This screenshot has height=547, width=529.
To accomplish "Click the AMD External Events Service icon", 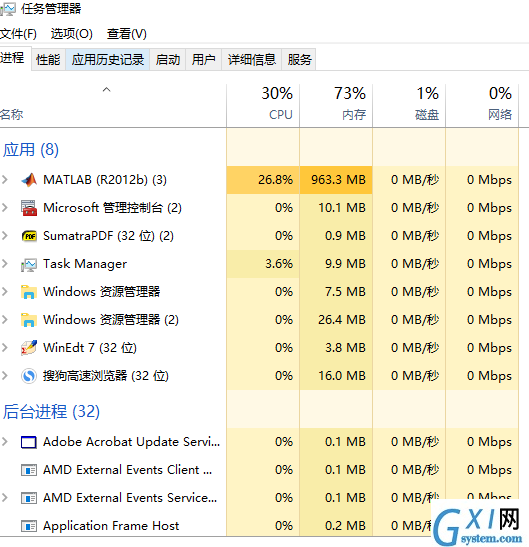I will [29, 498].
